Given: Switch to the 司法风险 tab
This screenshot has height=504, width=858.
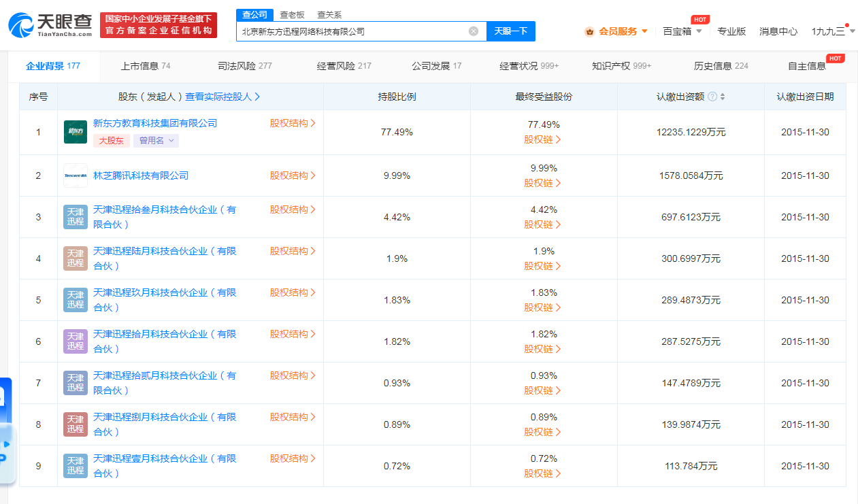Looking at the screenshot, I should [245, 66].
